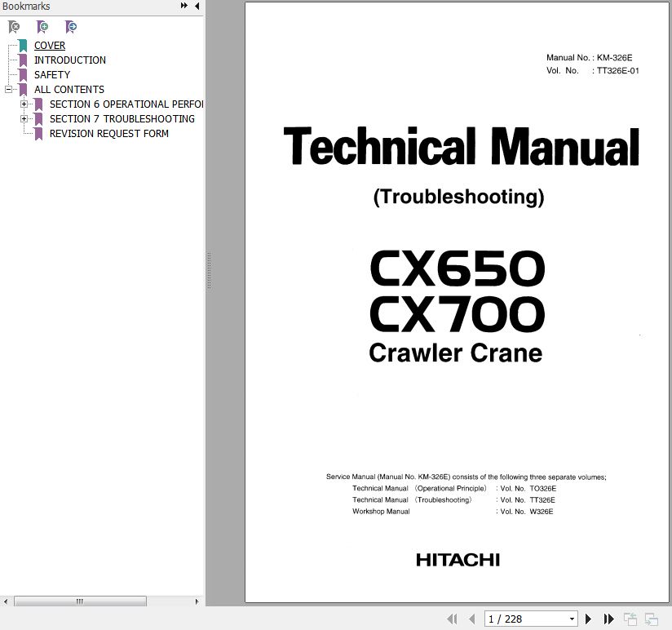Click the ALL CONTENTS bookmark ribbon icon
The width and height of the screenshot is (672, 630).
click(x=23, y=89)
